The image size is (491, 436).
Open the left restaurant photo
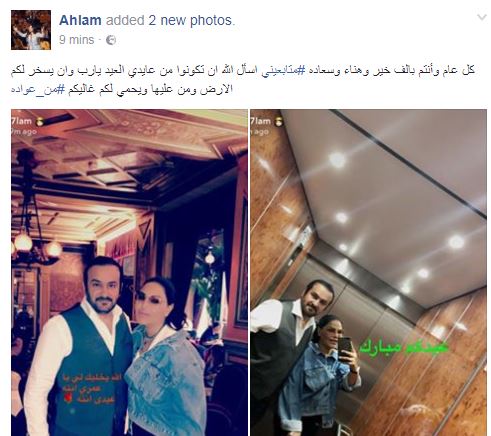(129, 272)
